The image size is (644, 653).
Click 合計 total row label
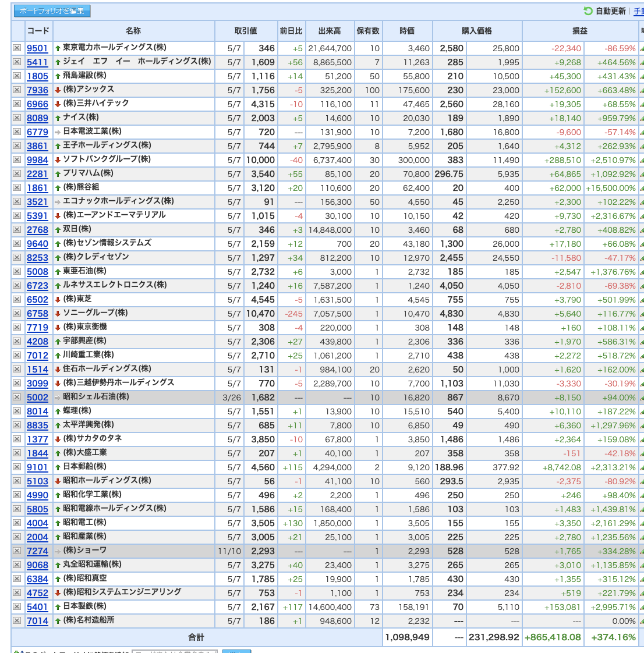point(196,637)
